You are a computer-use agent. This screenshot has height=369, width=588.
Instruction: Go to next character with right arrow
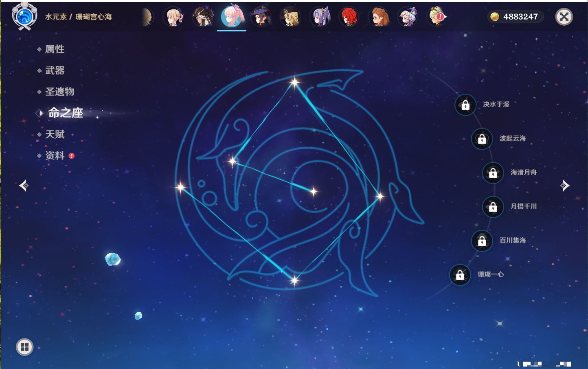click(564, 186)
